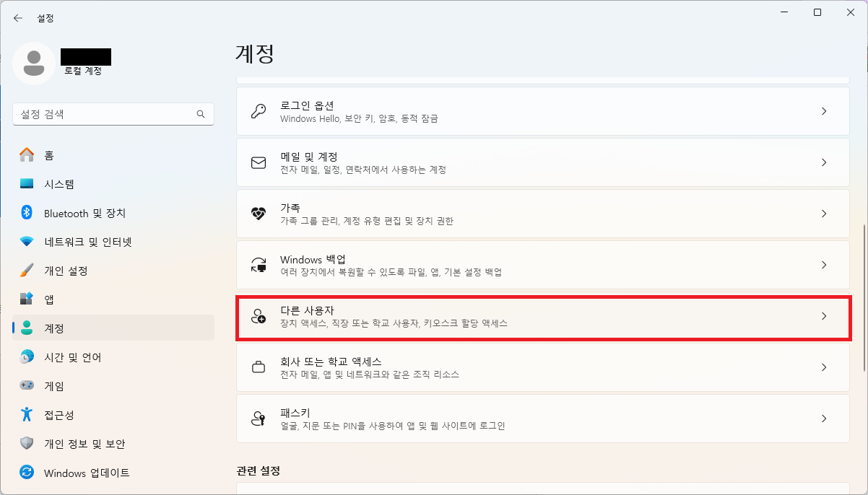This screenshot has height=495, width=868.
Task: Expand the 메일 및 계정 card chevron
Action: pyautogui.click(x=824, y=162)
